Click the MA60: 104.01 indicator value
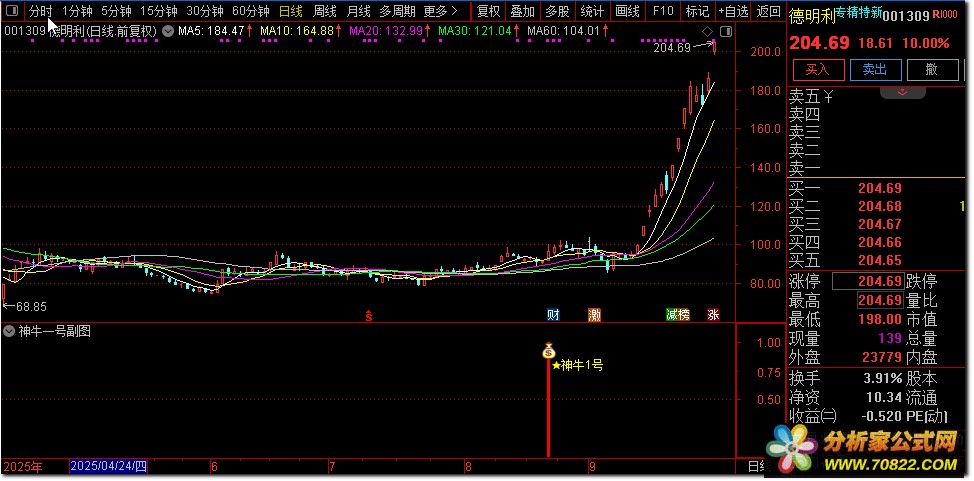Screen dimensions: 974x481 (568, 30)
